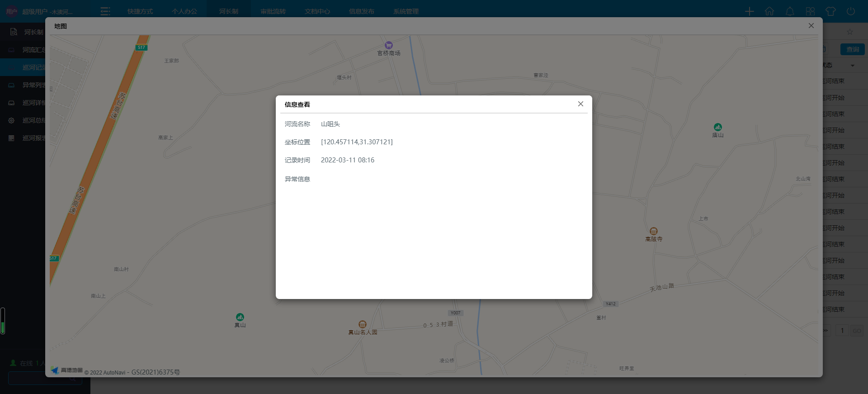Select the 庙山 mountain marker icon
868x394 pixels.
[718, 127]
